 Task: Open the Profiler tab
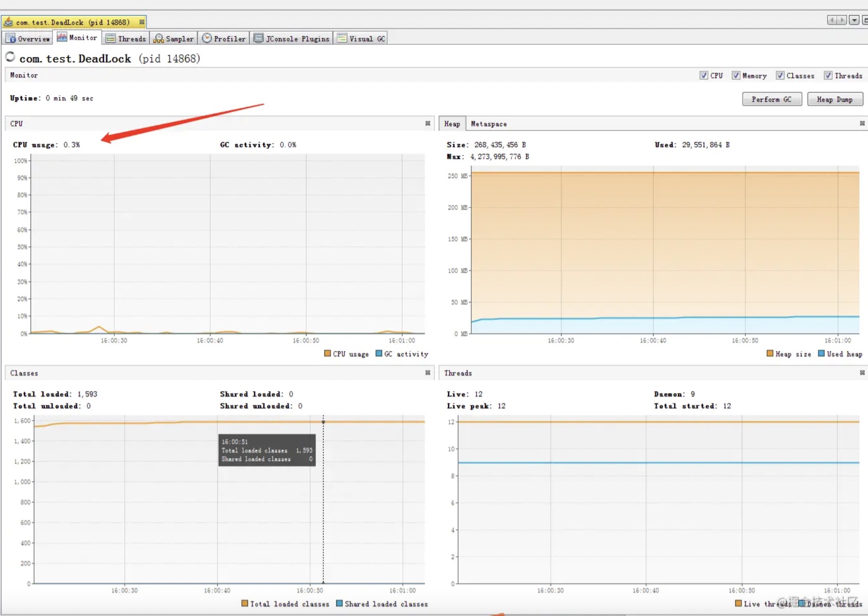(x=224, y=39)
